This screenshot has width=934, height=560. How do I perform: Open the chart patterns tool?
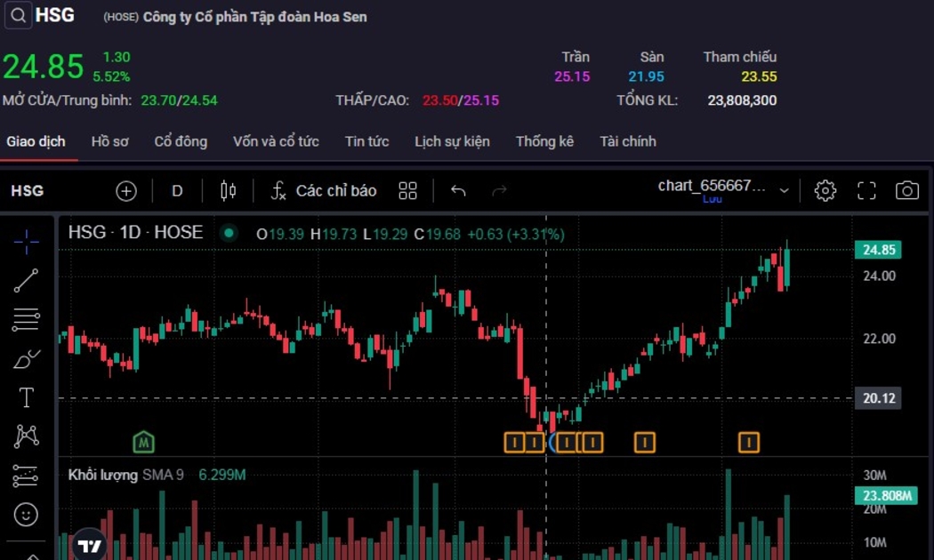(26, 436)
